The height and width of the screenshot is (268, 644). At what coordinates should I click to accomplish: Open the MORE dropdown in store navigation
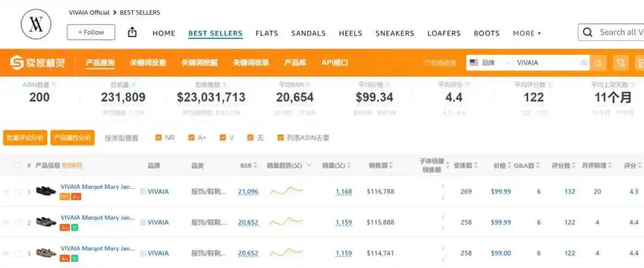[x=527, y=33]
